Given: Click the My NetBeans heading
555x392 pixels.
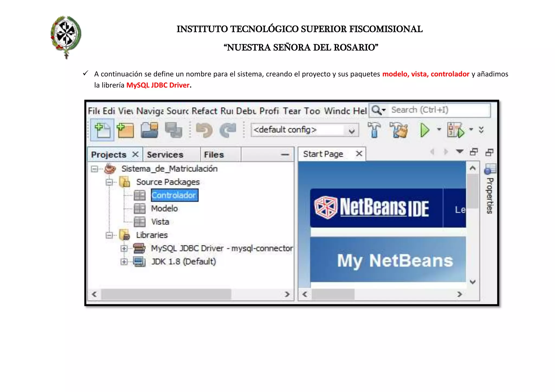Looking at the screenshot, I should tap(395, 261).
